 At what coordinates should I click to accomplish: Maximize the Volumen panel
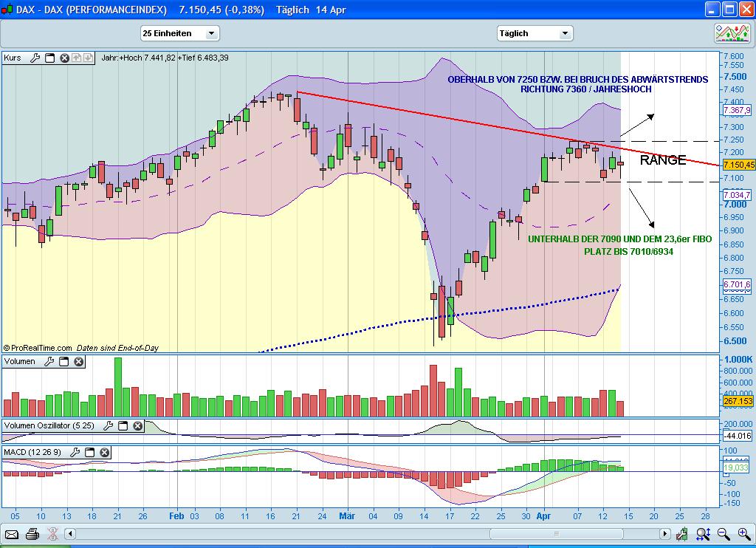pos(63,361)
